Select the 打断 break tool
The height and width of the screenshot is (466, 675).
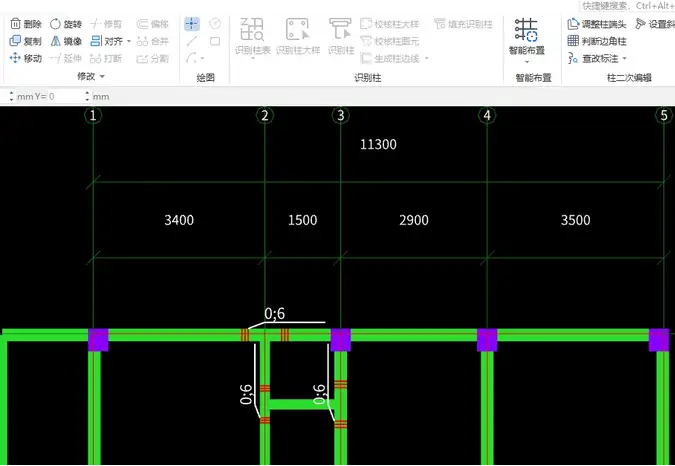click(x=106, y=58)
